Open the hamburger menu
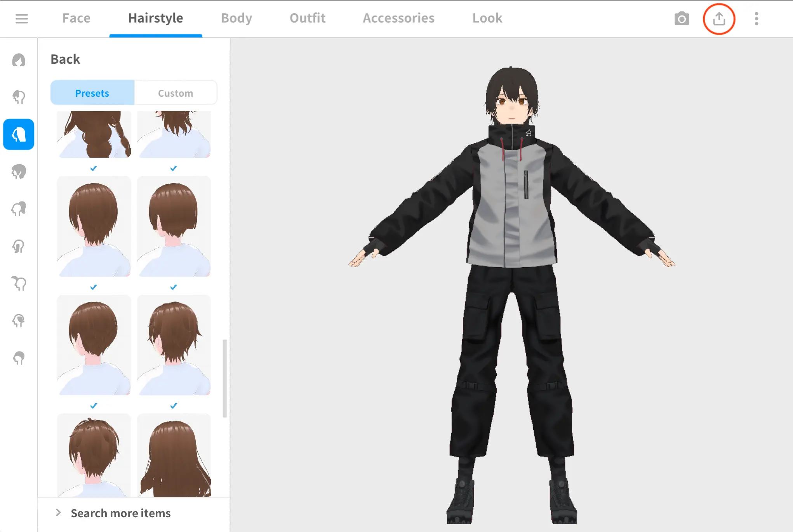This screenshot has width=793, height=532. (22, 18)
